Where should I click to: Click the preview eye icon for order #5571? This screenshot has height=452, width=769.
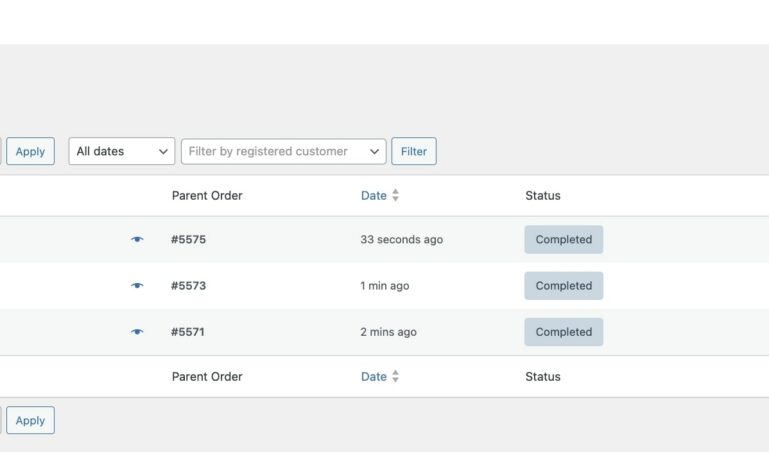pos(137,332)
